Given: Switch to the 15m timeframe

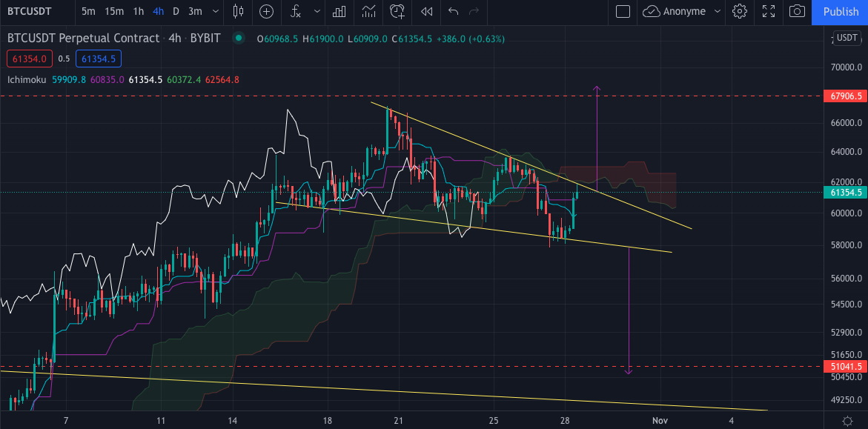Looking at the screenshot, I should point(114,11).
